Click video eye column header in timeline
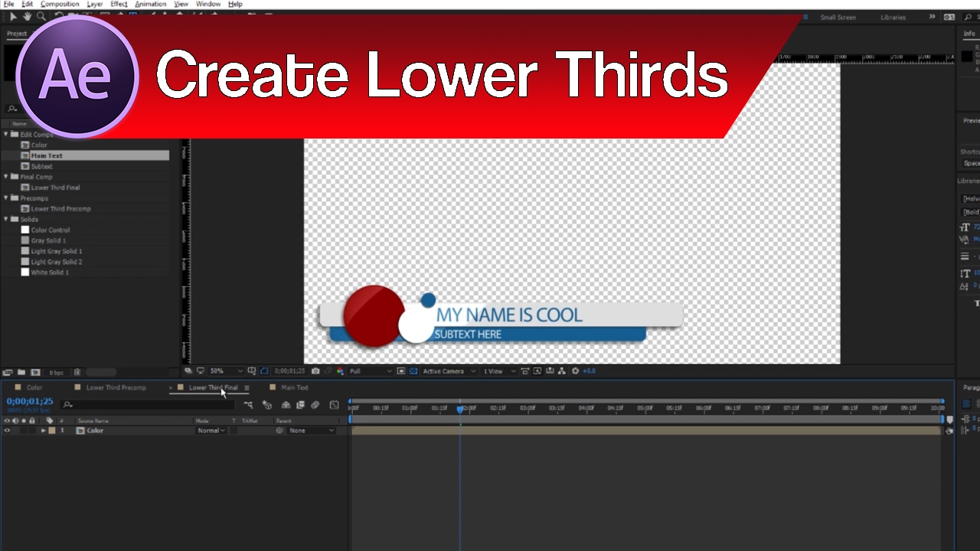 coord(7,421)
